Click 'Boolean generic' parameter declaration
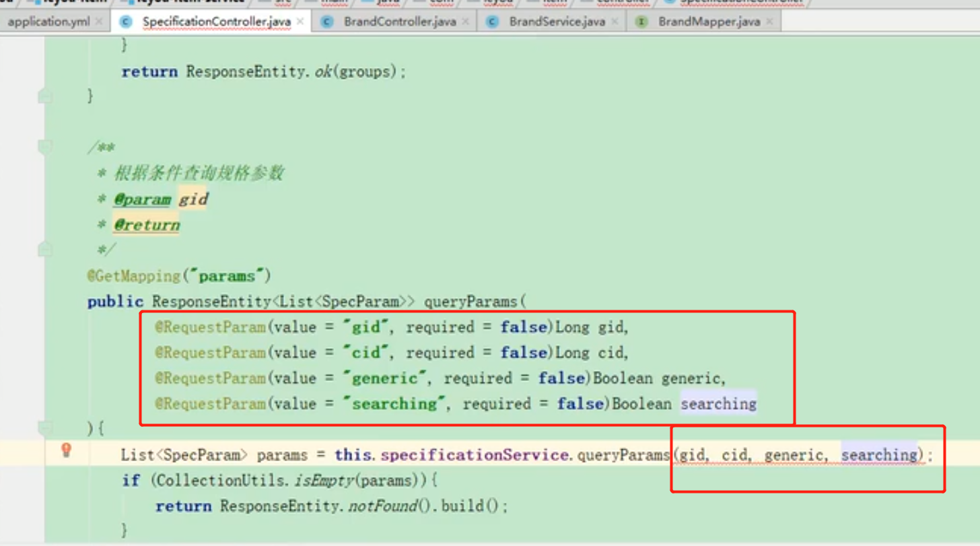Image resolution: width=980 pixels, height=546 pixels. pos(658,378)
